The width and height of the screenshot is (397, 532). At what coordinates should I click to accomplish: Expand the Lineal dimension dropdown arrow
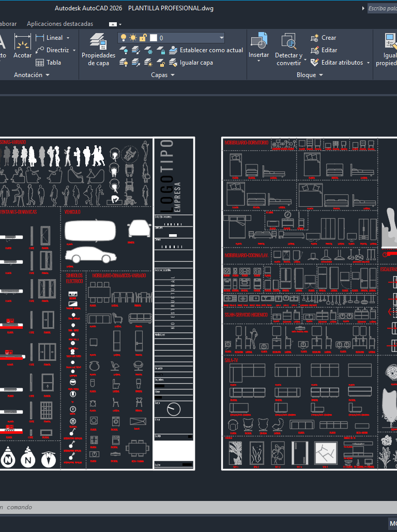68,38
